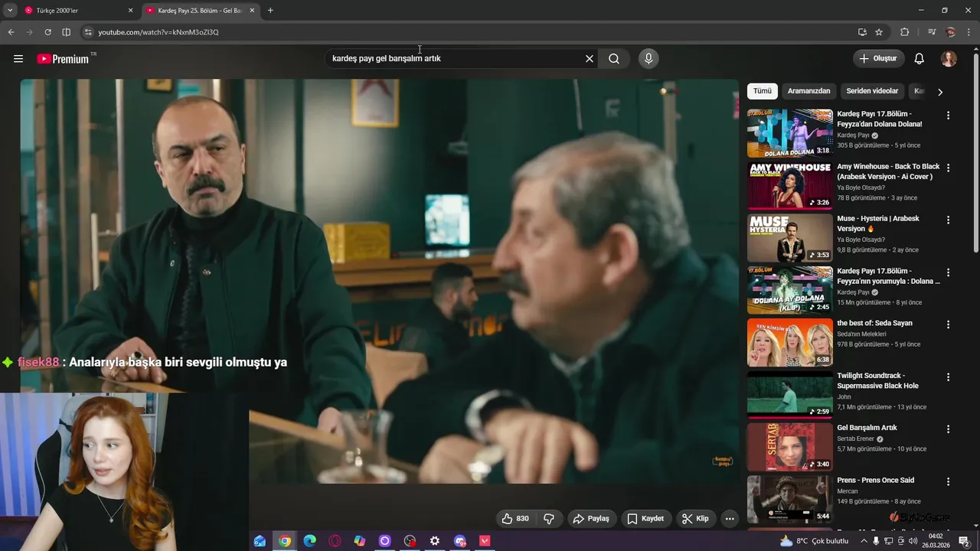The image size is (980, 551).
Task: Open Opera browser from the taskbar
Action: (x=335, y=541)
